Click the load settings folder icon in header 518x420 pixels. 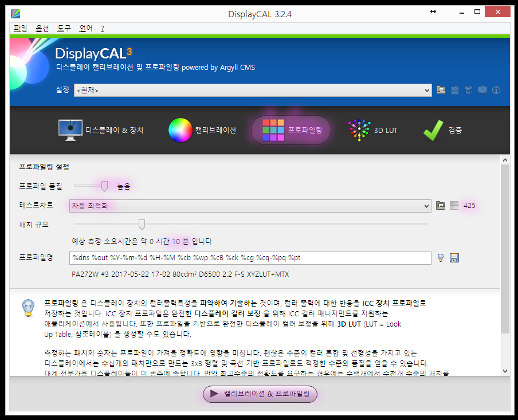(x=441, y=90)
